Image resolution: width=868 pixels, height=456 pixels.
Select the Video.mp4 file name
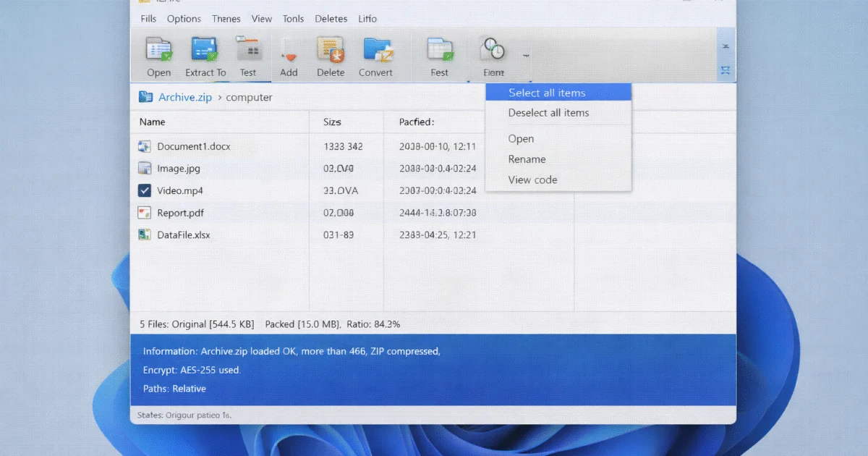[180, 191]
